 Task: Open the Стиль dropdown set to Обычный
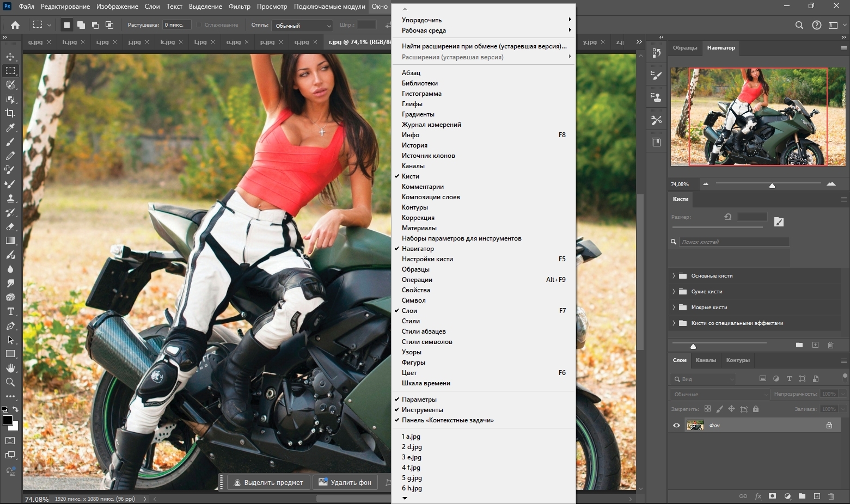click(303, 26)
